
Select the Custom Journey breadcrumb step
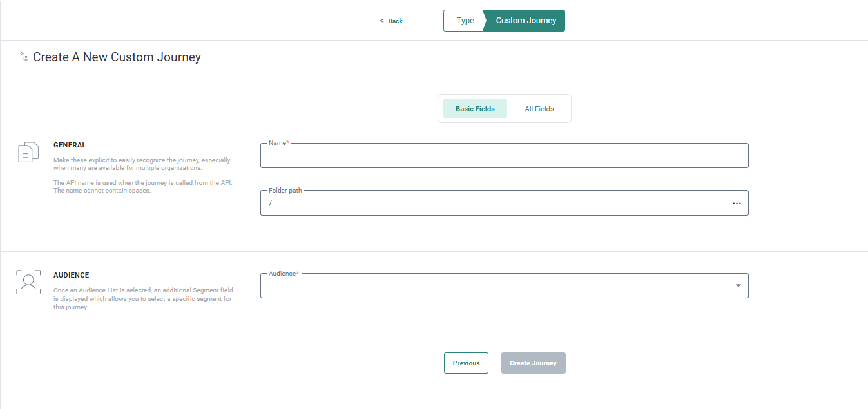pos(526,21)
